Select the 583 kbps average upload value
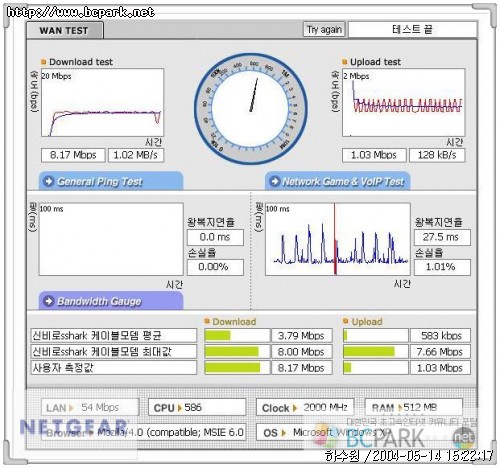 (x=440, y=335)
